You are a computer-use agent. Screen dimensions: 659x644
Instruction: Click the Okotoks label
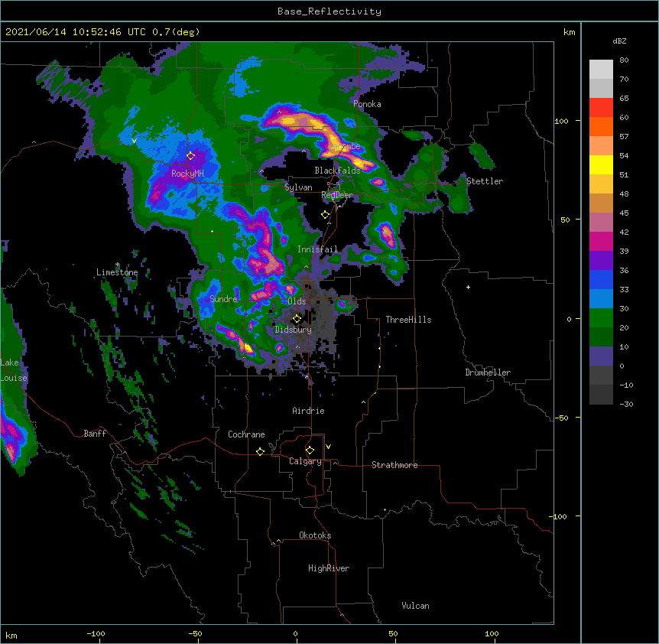tap(315, 535)
